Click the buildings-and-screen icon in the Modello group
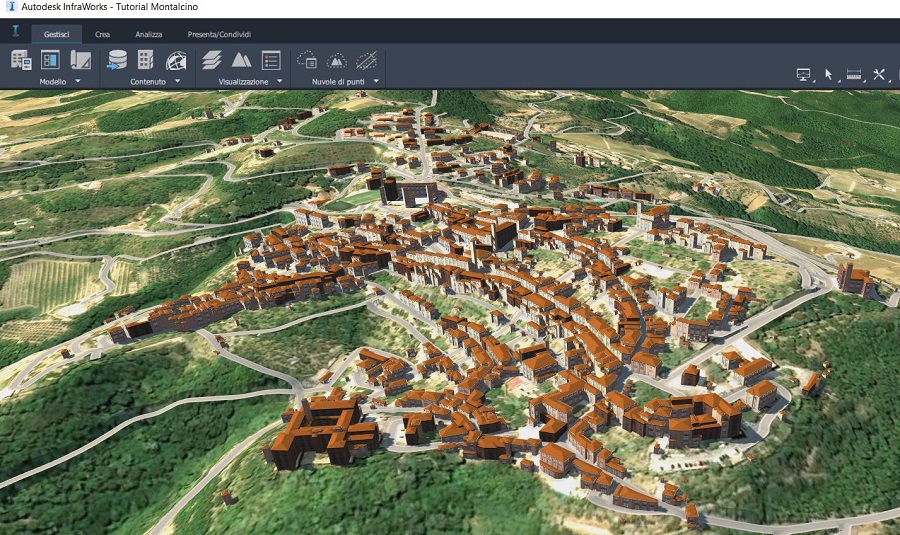 click(21, 60)
